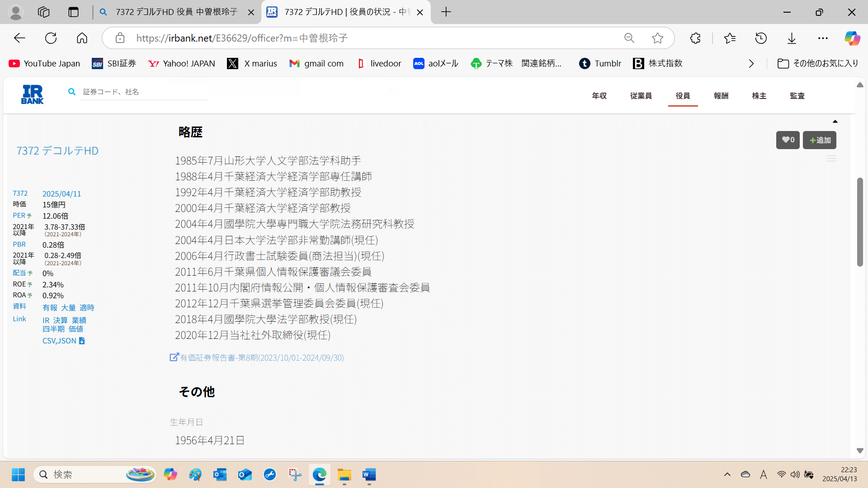Image resolution: width=868 pixels, height=488 pixels.
Task: Open the 有価証券報告書 external link icon
Action: [174, 357]
